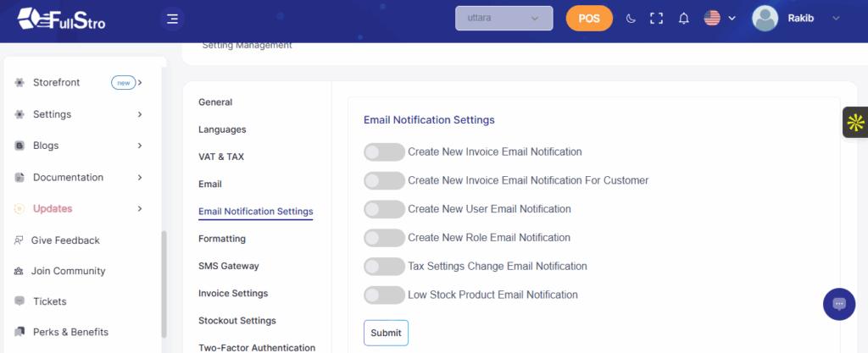Enable Create New Invoice Email Notification
Viewport: 868px width, 353px height.
[x=384, y=152]
